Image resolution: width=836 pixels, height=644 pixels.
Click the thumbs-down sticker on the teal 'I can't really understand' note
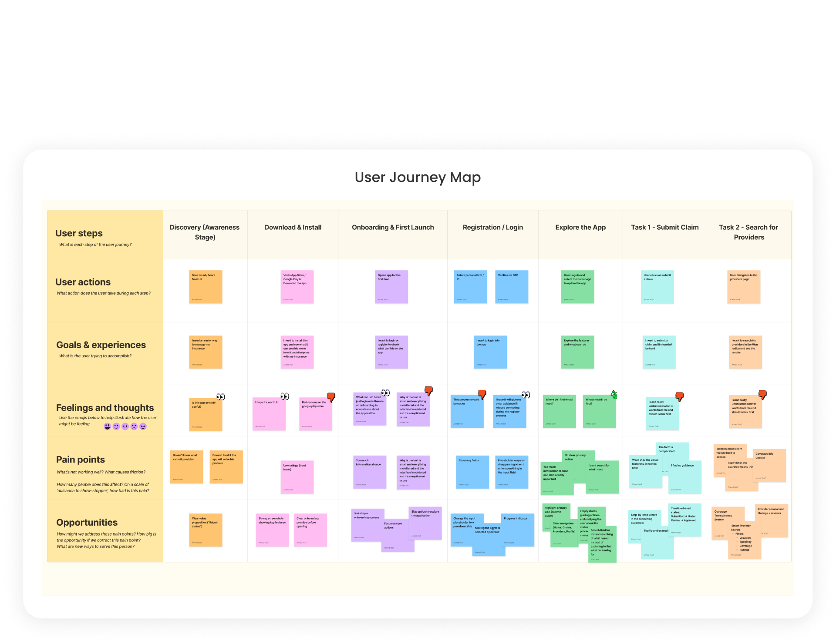[x=679, y=396]
